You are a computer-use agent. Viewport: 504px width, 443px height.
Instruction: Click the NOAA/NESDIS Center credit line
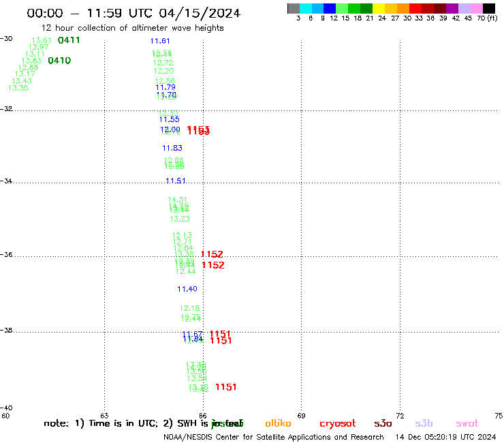pos(274,437)
